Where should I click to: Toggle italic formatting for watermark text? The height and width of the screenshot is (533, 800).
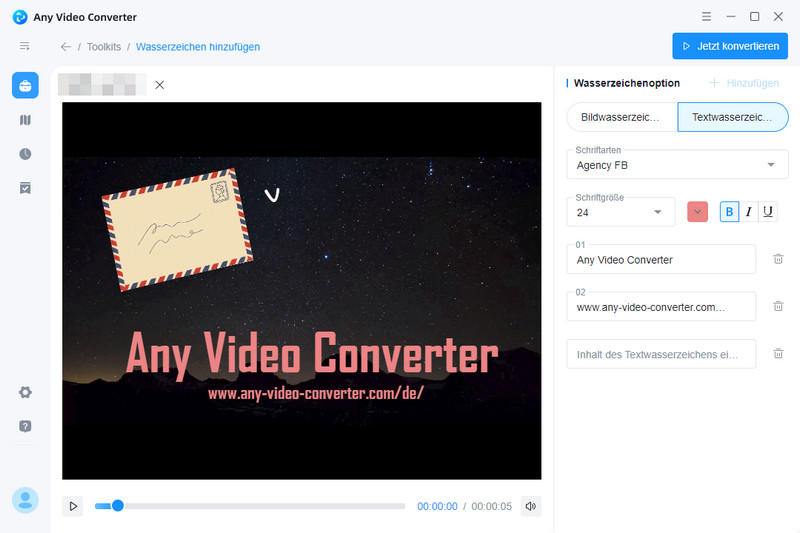click(x=748, y=212)
